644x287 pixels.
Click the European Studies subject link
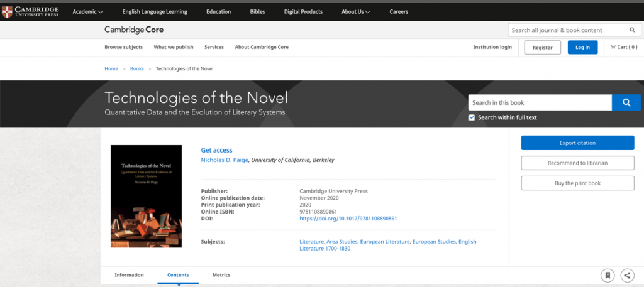[x=434, y=242]
